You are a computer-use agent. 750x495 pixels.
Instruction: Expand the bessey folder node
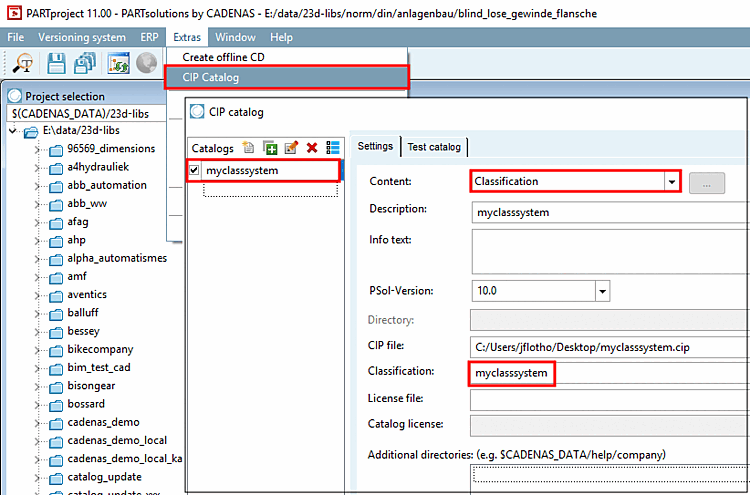click(x=37, y=332)
